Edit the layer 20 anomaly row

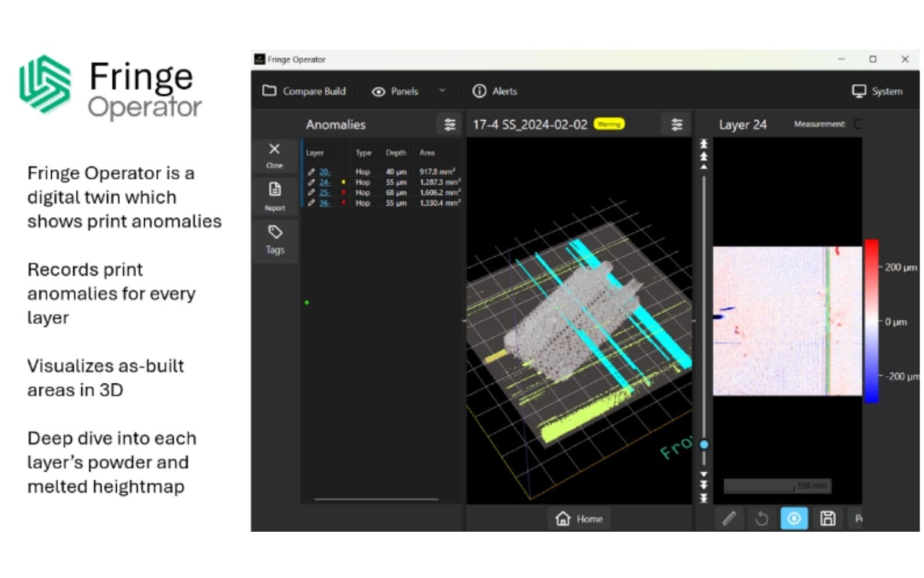[311, 172]
